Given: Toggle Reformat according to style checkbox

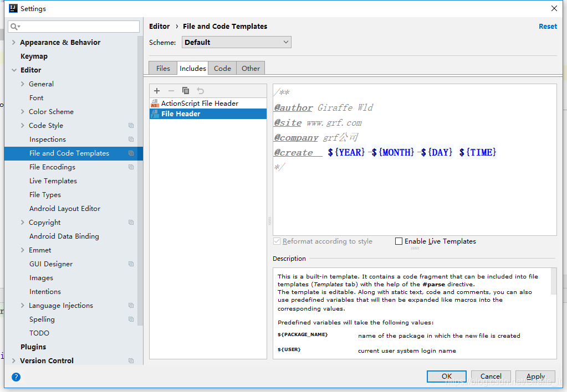Looking at the screenshot, I should [277, 241].
